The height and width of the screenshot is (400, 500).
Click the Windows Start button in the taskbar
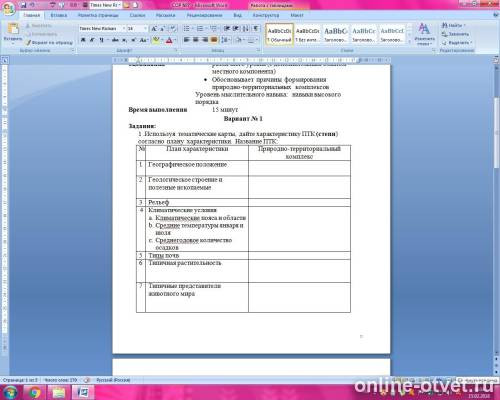[9, 392]
